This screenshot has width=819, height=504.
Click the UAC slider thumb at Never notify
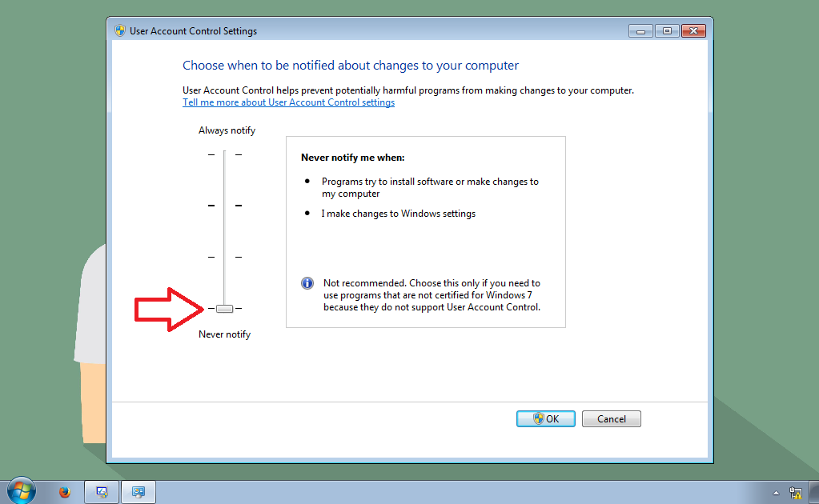tap(225, 308)
